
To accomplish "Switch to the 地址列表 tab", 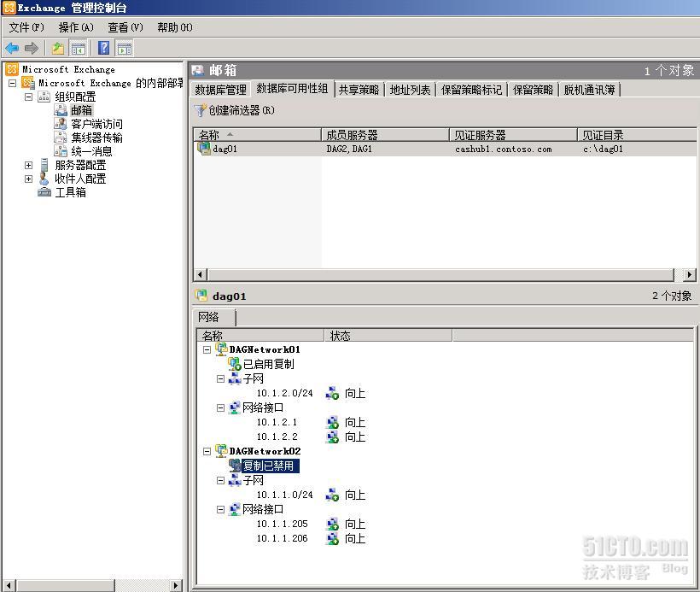I will click(x=411, y=90).
